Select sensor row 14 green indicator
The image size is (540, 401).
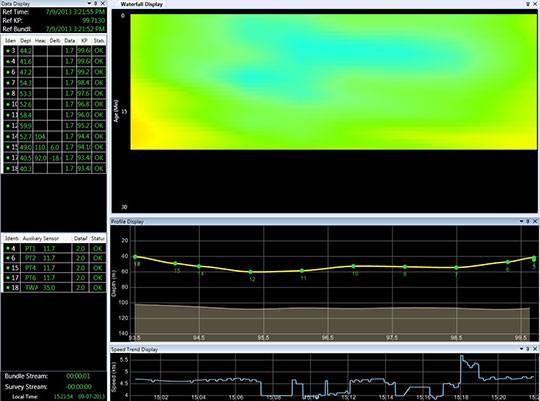pos(8,136)
